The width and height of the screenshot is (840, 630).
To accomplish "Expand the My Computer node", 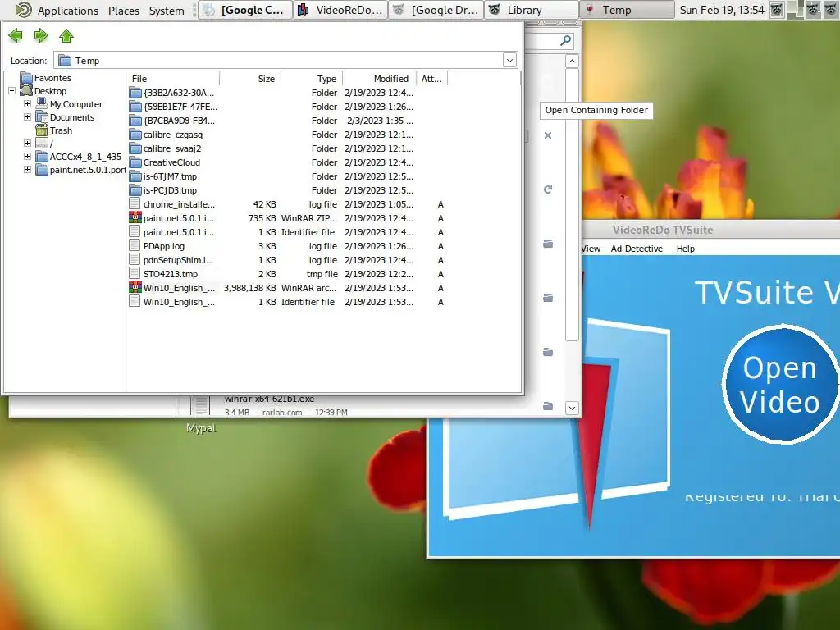I will pos(27,104).
